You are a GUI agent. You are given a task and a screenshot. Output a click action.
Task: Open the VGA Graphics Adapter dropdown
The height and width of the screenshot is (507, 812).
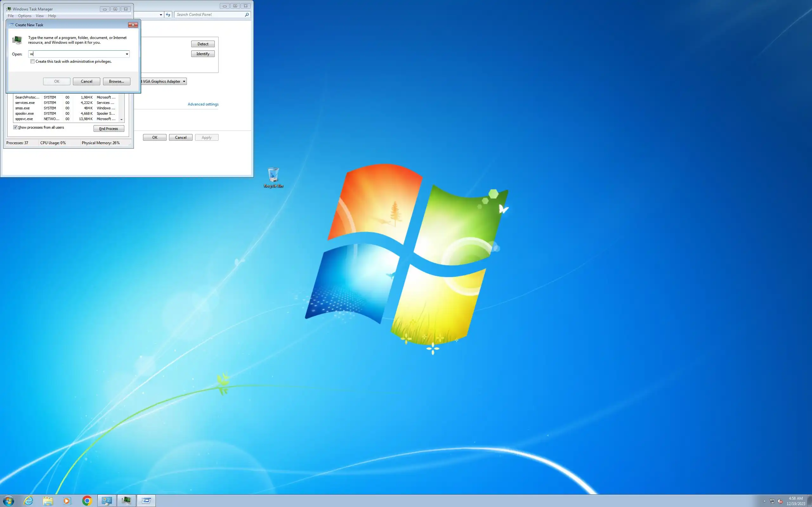coord(184,81)
